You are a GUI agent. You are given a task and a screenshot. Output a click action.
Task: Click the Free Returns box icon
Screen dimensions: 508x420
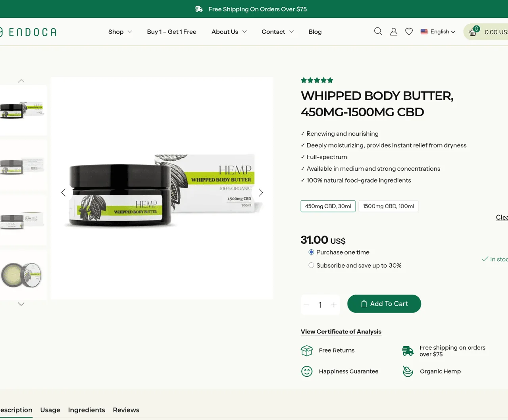pyautogui.click(x=307, y=351)
